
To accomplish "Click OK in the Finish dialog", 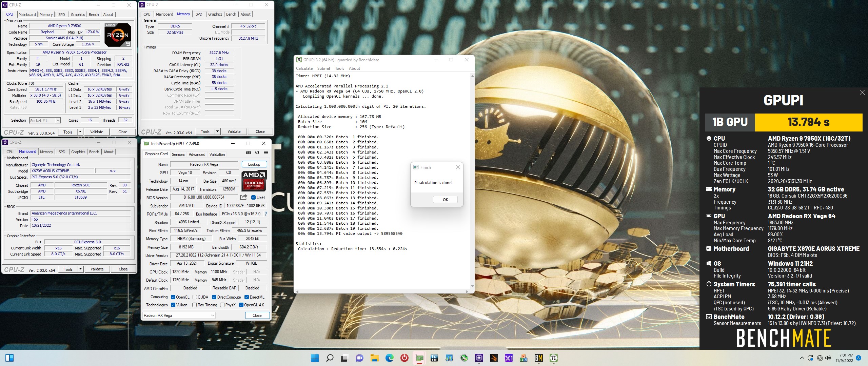I will tap(445, 200).
